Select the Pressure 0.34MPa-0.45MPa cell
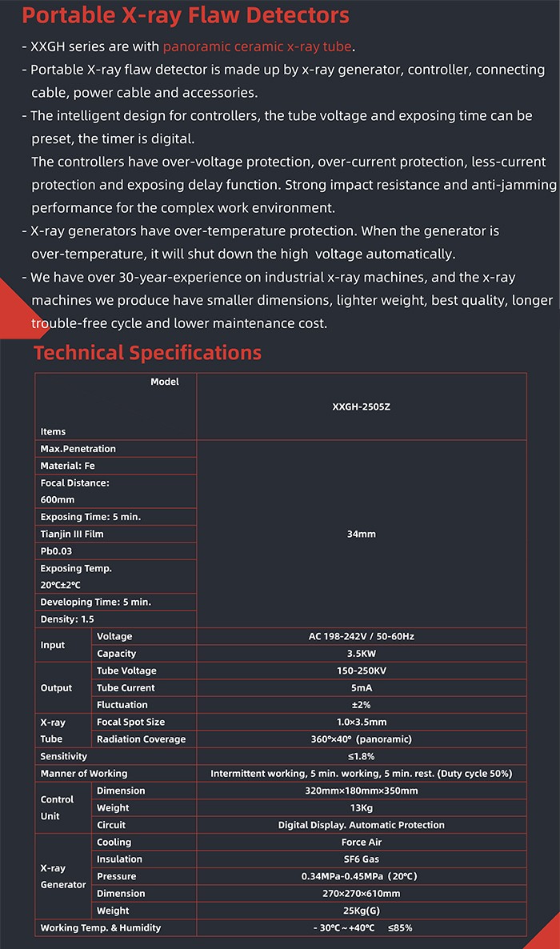The image size is (560, 949). click(362, 875)
